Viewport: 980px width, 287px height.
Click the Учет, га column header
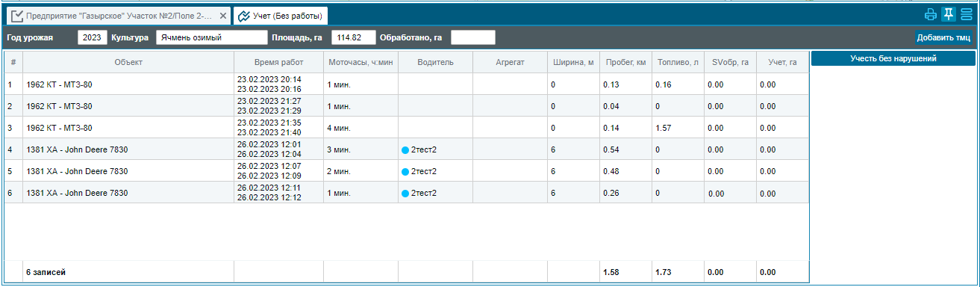coord(782,62)
